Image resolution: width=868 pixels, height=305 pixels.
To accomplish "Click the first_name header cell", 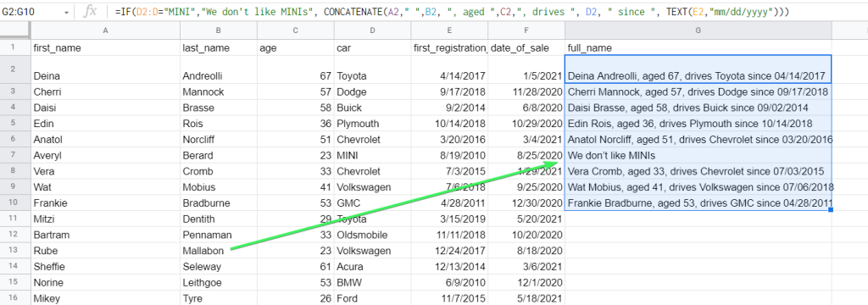I will coord(106,47).
